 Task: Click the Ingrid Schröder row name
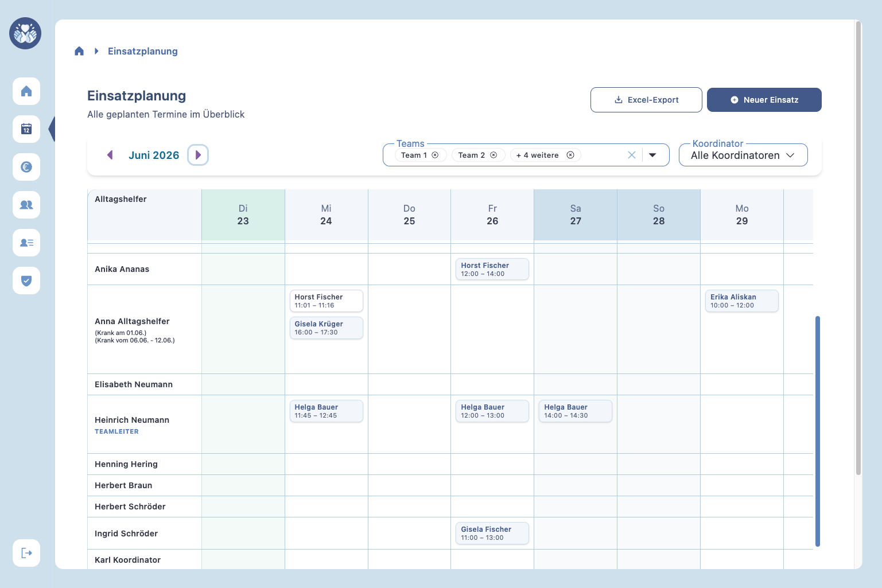coord(126,534)
